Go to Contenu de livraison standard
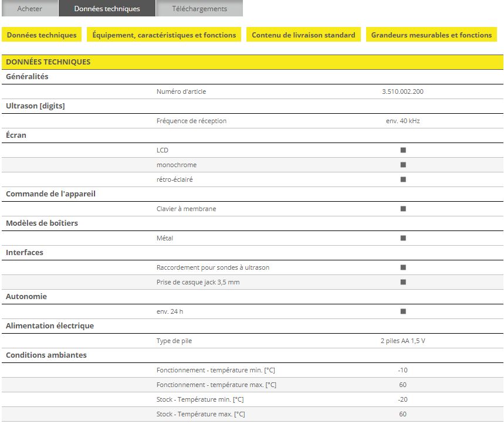The image size is (504, 424). [303, 35]
